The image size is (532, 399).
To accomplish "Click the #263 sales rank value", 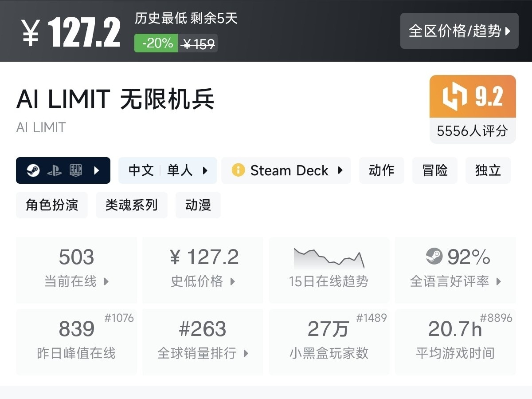I will (x=203, y=329).
